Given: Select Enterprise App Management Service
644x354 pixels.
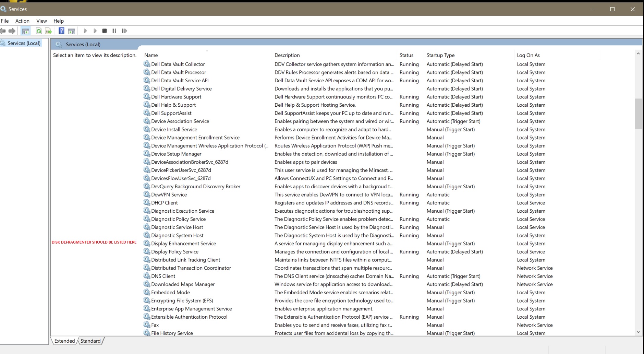Looking at the screenshot, I should (x=191, y=309).
